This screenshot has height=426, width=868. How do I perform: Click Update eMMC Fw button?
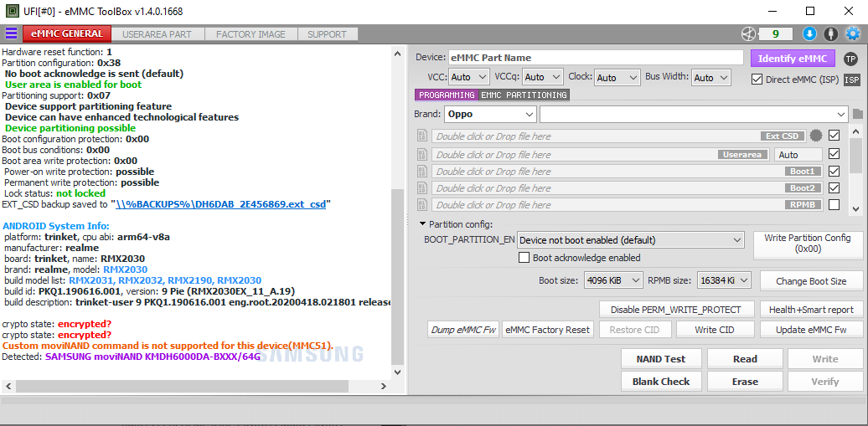tap(811, 330)
